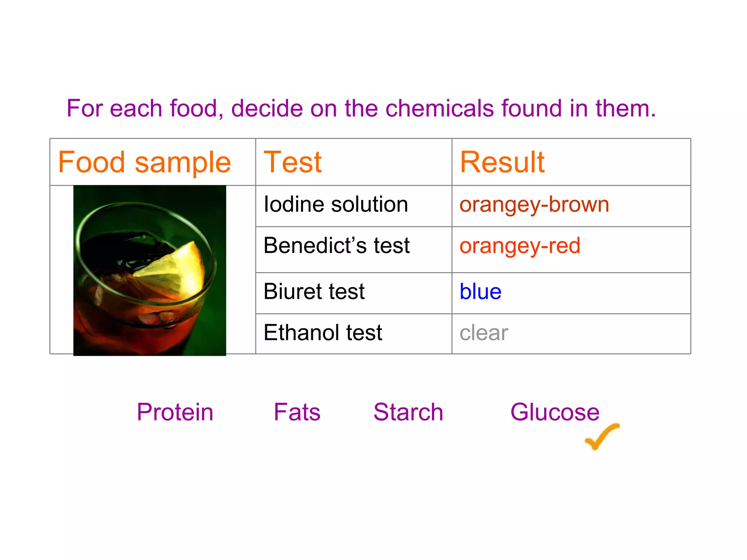Select the Protein answer option
Screen dimensions: 747x560
click(175, 412)
